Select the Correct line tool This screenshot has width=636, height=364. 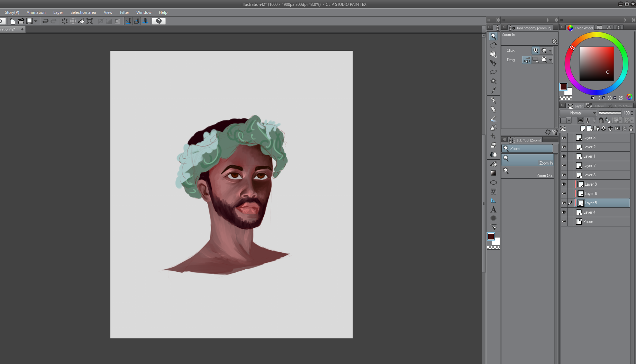(x=493, y=227)
